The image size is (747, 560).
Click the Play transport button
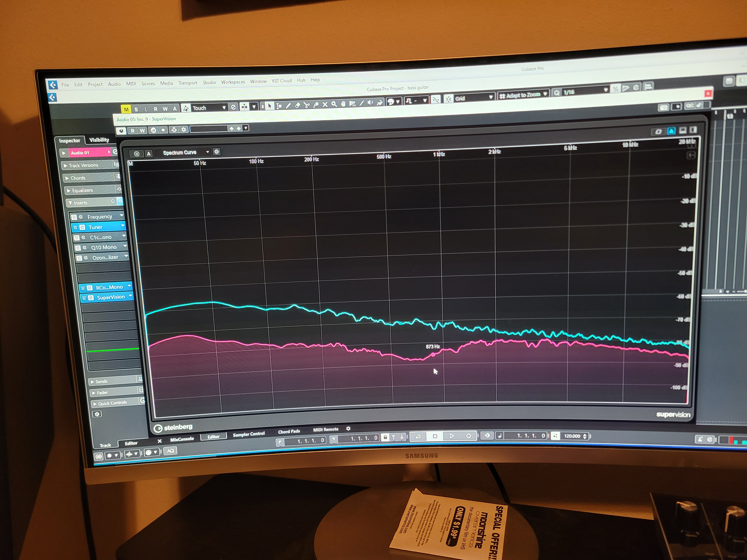coord(451,436)
